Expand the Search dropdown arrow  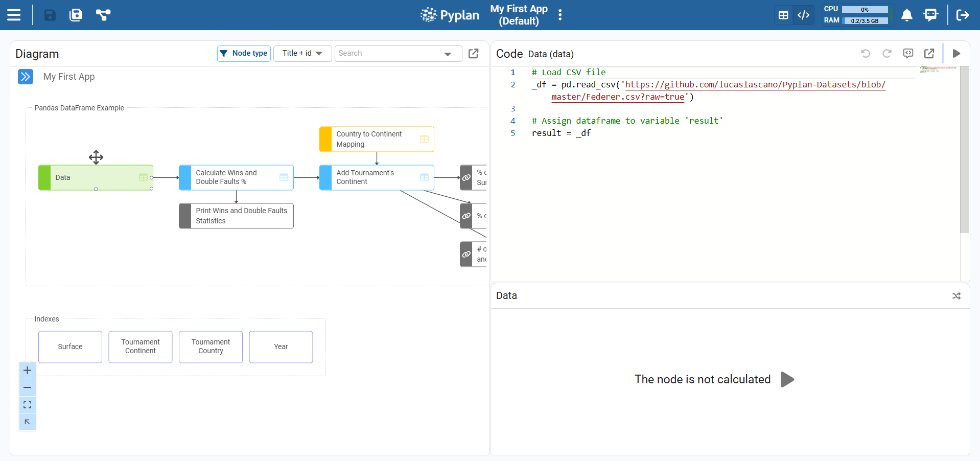pos(448,54)
